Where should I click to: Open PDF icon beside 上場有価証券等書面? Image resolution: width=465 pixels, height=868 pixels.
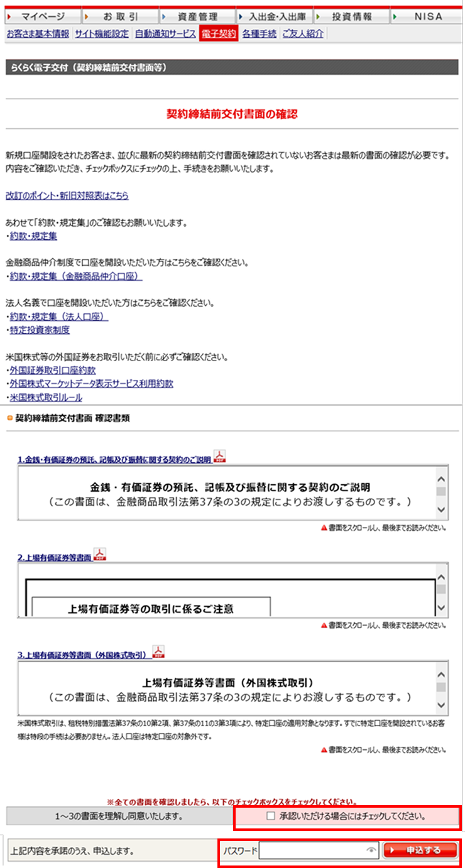[99, 555]
